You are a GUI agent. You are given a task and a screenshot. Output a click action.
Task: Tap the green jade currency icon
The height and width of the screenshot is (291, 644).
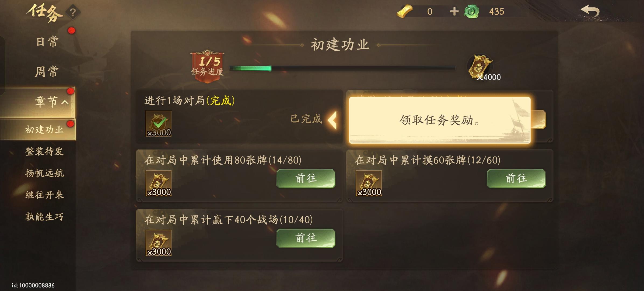pyautogui.click(x=471, y=12)
